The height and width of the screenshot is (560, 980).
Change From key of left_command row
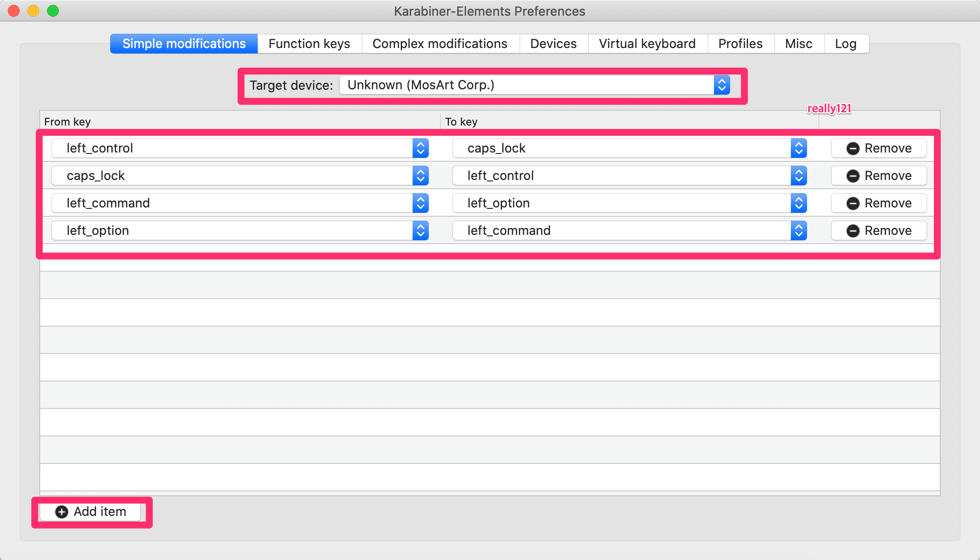[x=240, y=203]
